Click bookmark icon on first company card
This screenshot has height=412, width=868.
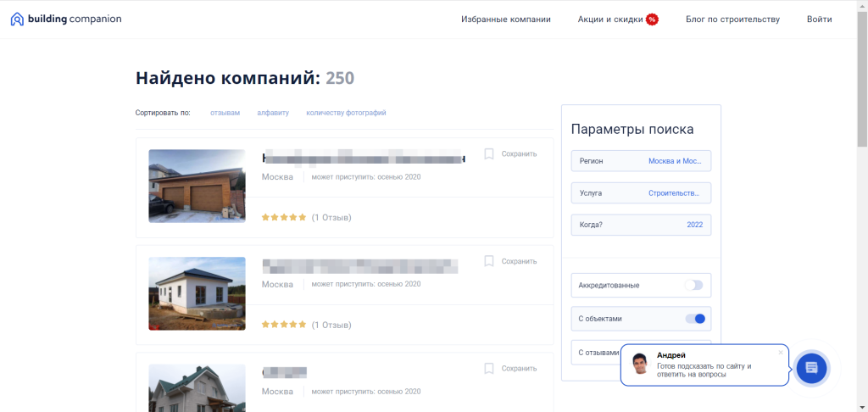pyautogui.click(x=489, y=154)
